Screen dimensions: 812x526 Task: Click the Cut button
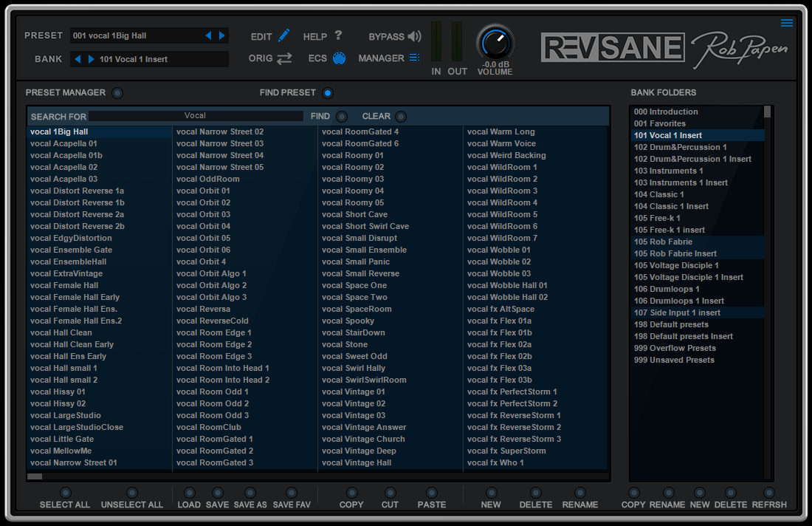coord(390,493)
